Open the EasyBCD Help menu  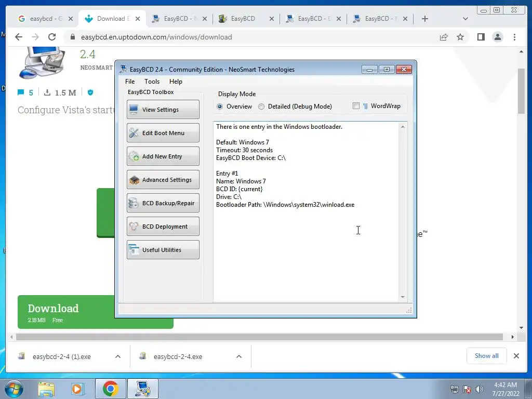pyautogui.click(x=176, y=82)
